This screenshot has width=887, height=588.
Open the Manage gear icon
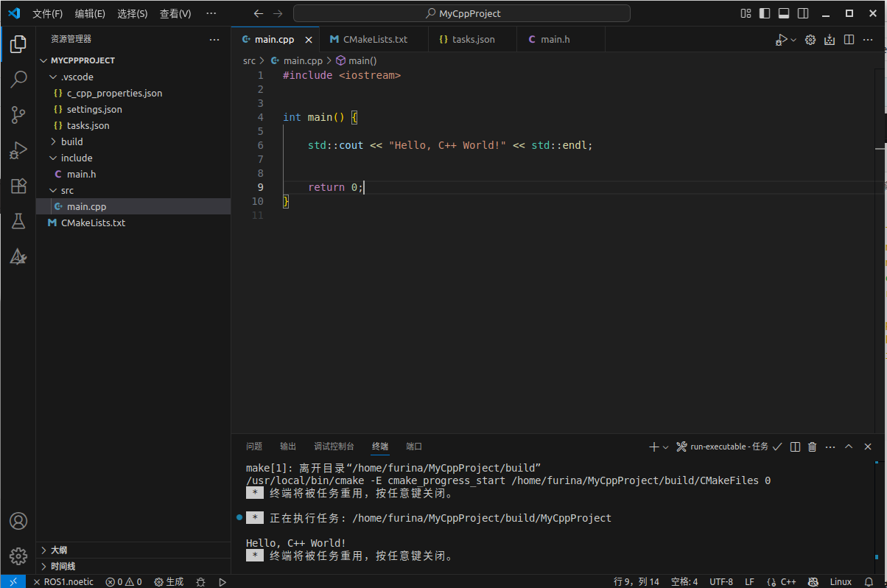(x=18, y=556)
